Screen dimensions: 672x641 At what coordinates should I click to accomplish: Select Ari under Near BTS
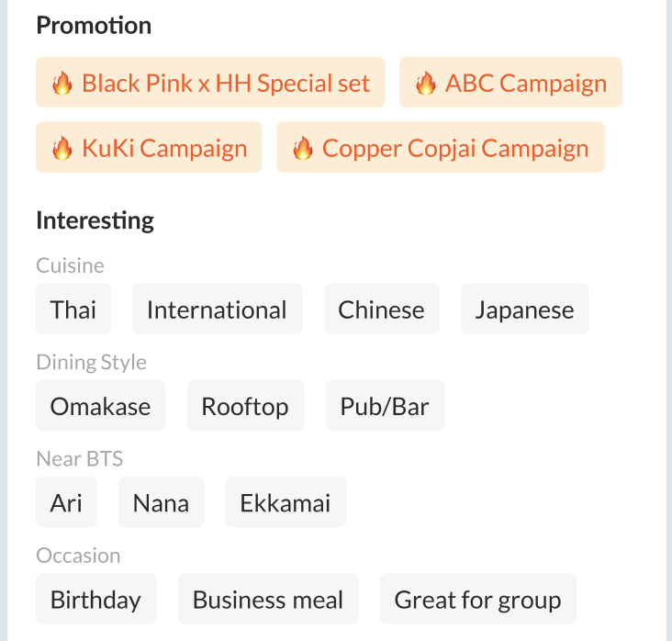66,502
